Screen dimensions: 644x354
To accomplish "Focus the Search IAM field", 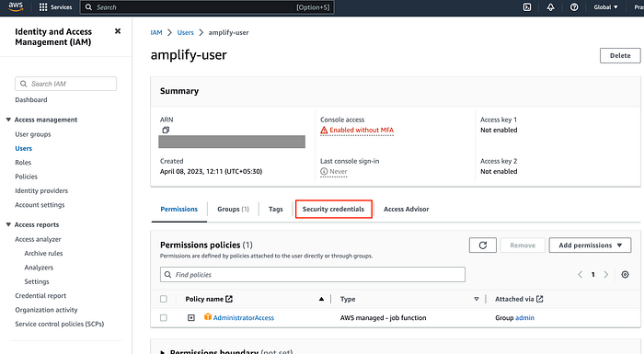I will (x=65, y=84).
